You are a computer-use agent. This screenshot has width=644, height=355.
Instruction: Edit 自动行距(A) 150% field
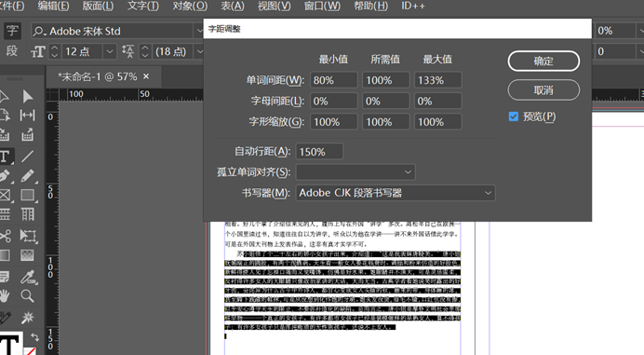coord(319,152)
